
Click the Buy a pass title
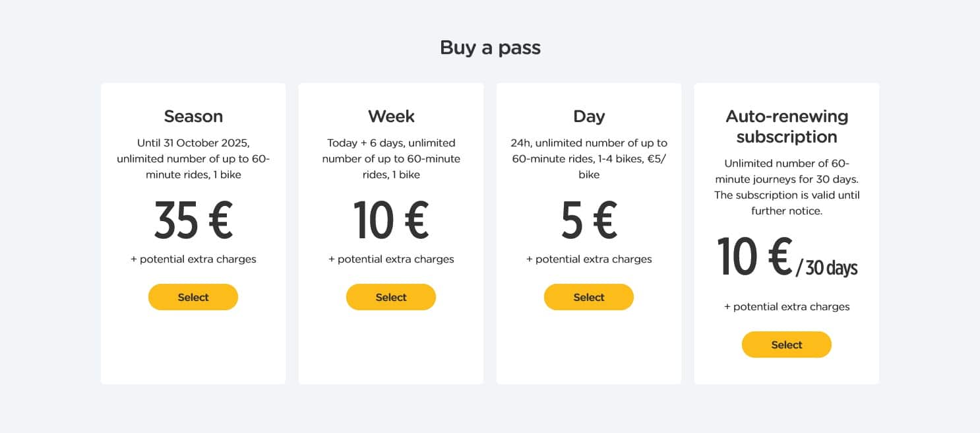tap(490, 48)
